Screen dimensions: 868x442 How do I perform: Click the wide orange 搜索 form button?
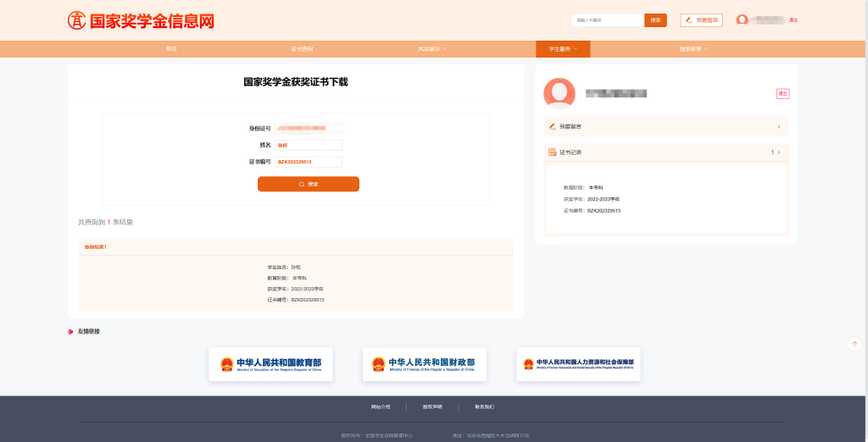click(309, 185)
